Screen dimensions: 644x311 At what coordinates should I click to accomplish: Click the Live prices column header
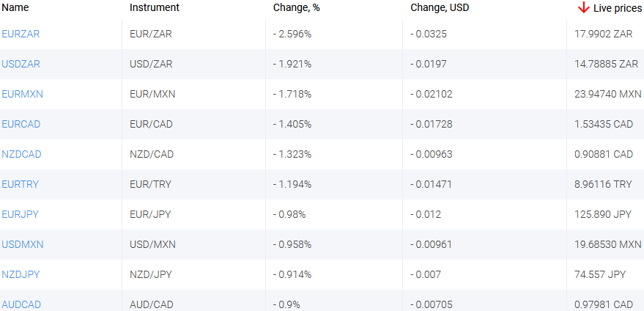click(618, 7)
